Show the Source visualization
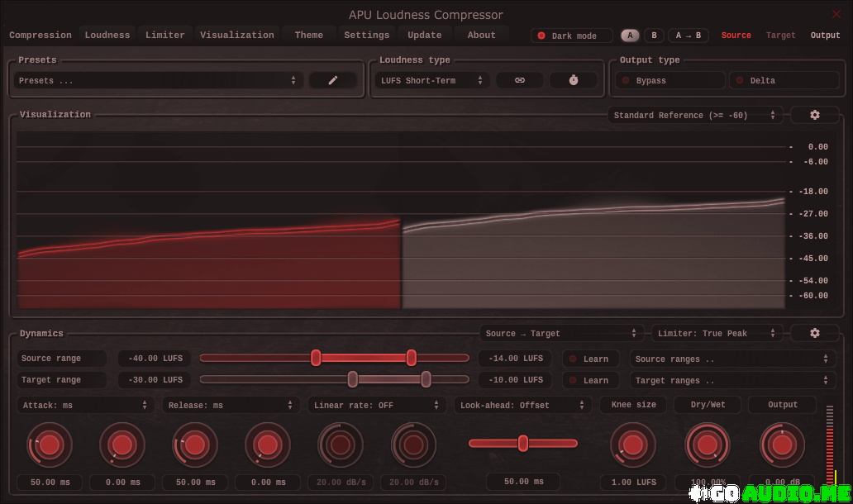The height and width of the screenshot is (504, 853). [736, 36]
